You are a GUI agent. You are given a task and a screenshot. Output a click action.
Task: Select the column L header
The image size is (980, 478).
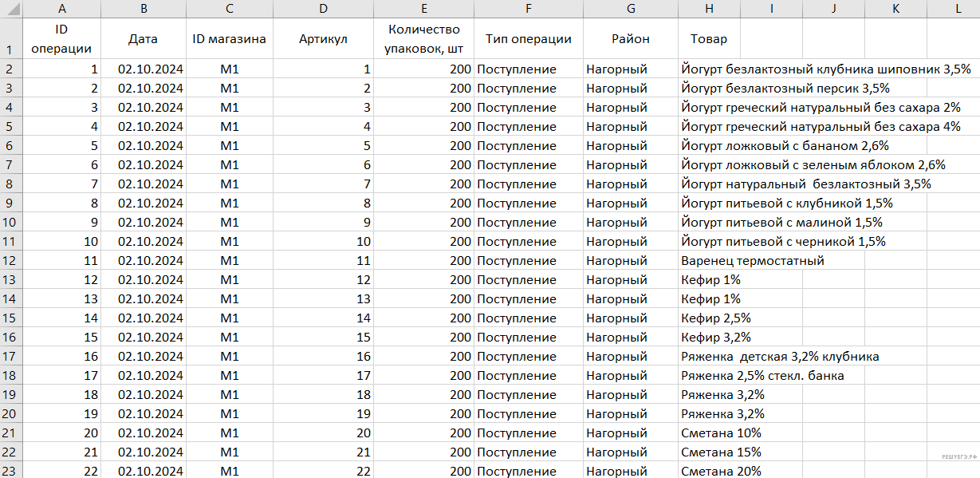click(958, 8)
